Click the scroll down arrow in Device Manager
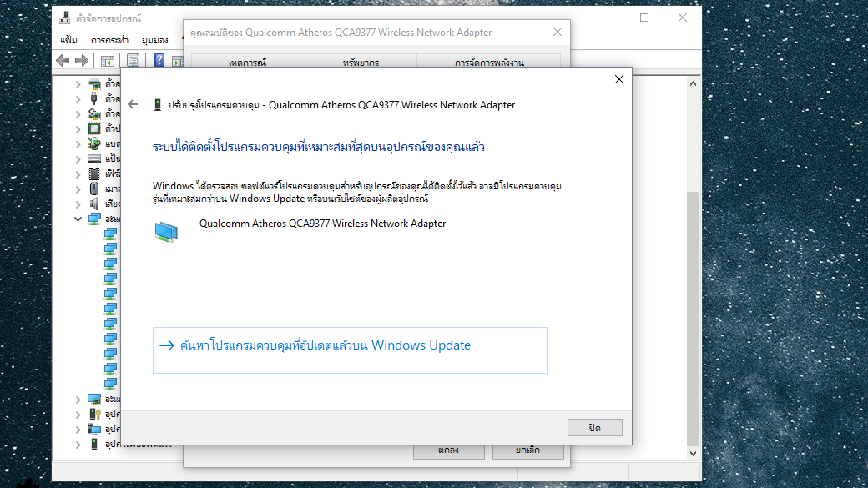Image resolution: width=868 pixels, height=488 pixels. click(693, 453)
